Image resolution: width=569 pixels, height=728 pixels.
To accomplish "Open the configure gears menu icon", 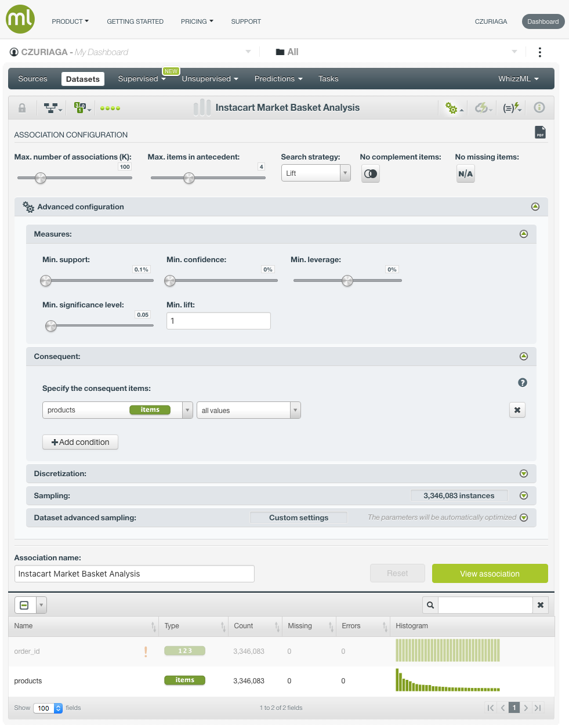I will point(452,108).
